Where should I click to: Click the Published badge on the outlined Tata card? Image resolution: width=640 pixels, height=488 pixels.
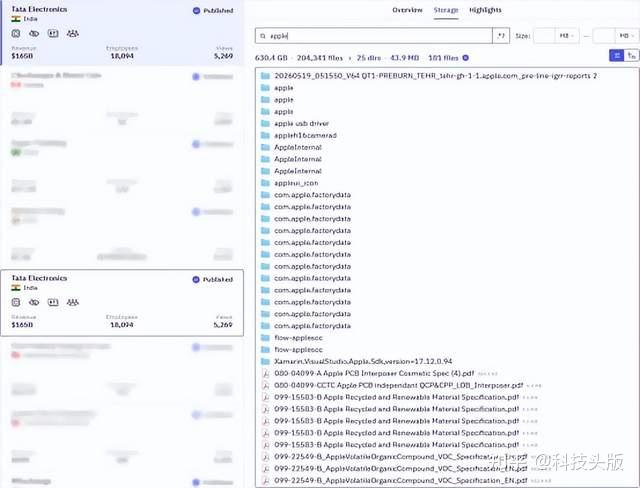pyautogui.click(x=213, y=279)
